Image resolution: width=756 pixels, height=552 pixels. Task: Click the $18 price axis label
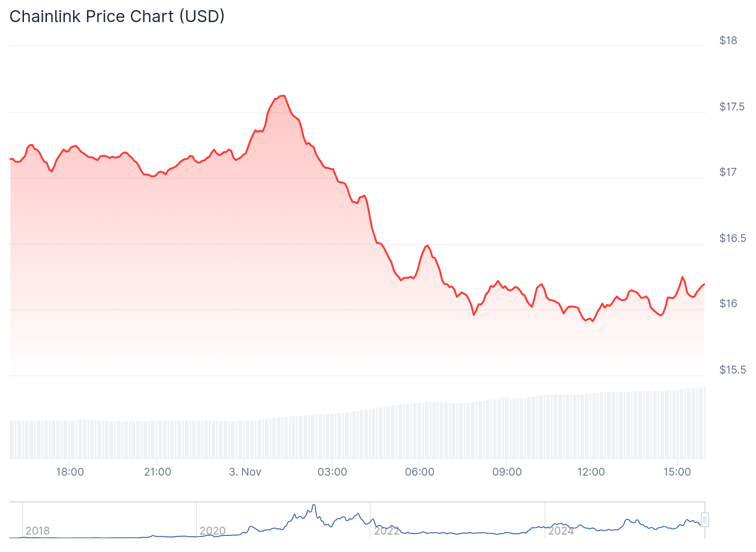point(728,40)
